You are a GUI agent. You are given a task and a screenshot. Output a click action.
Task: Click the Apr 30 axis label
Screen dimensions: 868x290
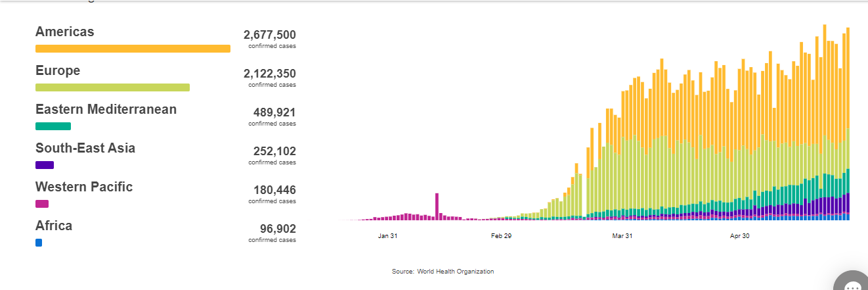click(740, 236)
